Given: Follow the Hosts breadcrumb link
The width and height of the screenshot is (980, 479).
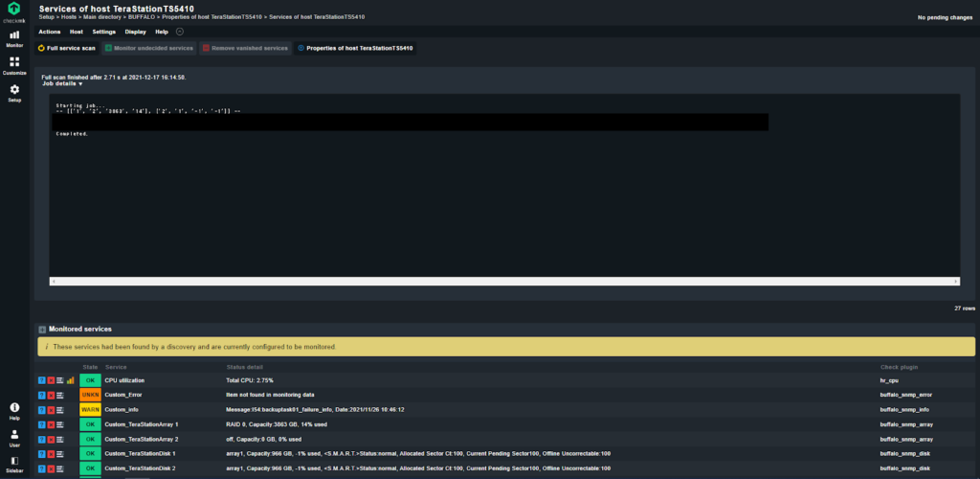Looking at the screenshot, I should pos(68,17).
